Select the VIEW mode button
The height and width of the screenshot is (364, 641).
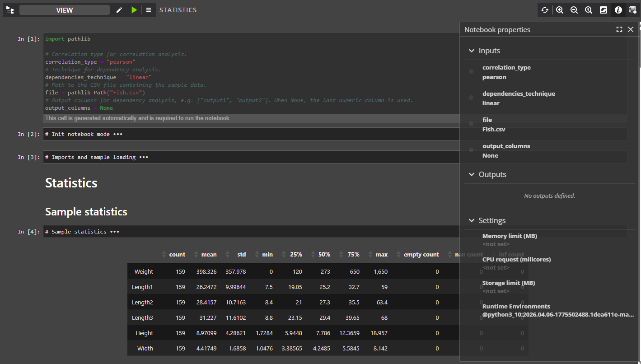tap(65, 10)
